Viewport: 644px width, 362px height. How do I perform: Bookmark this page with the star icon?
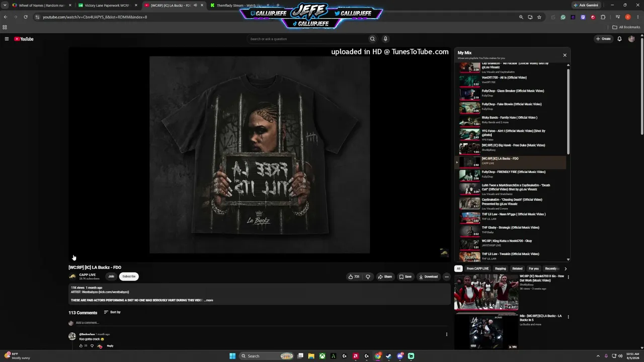[539, 17]
